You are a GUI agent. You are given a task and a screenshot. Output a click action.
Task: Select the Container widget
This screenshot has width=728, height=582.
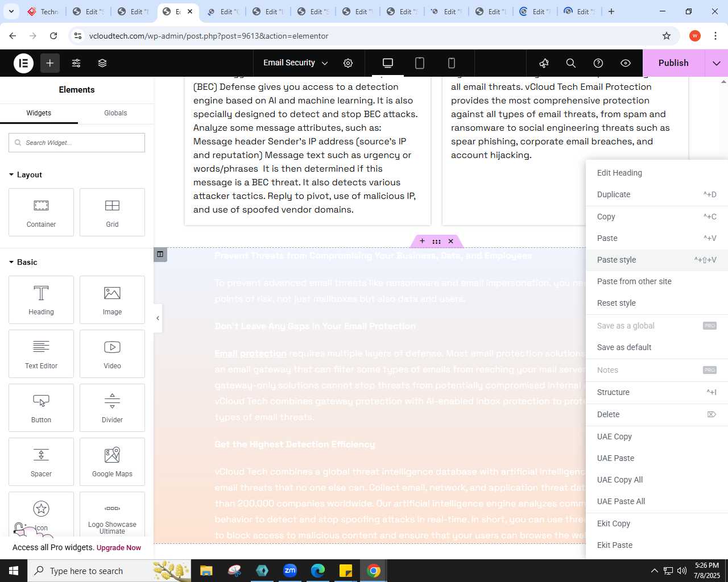41,212
